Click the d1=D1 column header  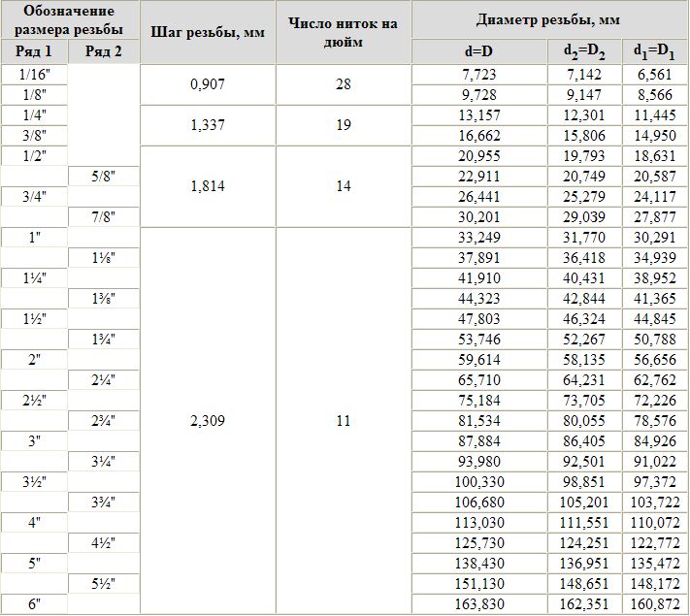655,51
